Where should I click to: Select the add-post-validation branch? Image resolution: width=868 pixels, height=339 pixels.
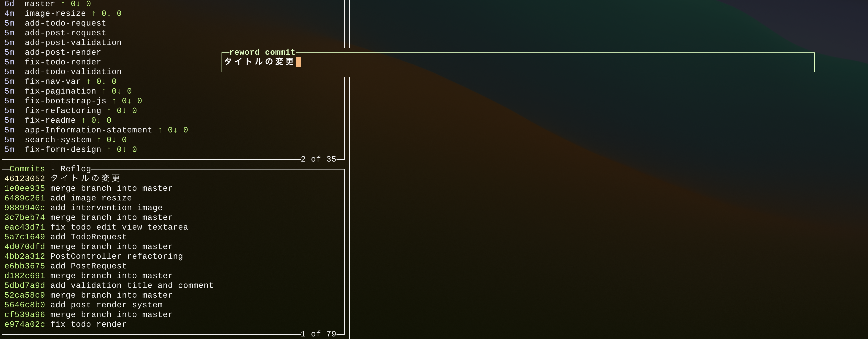click(x=73, y=43)
